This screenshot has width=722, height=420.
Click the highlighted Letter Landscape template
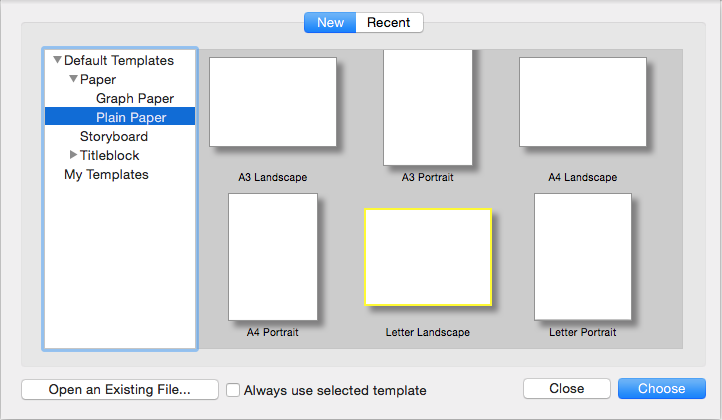coord(428,257)
